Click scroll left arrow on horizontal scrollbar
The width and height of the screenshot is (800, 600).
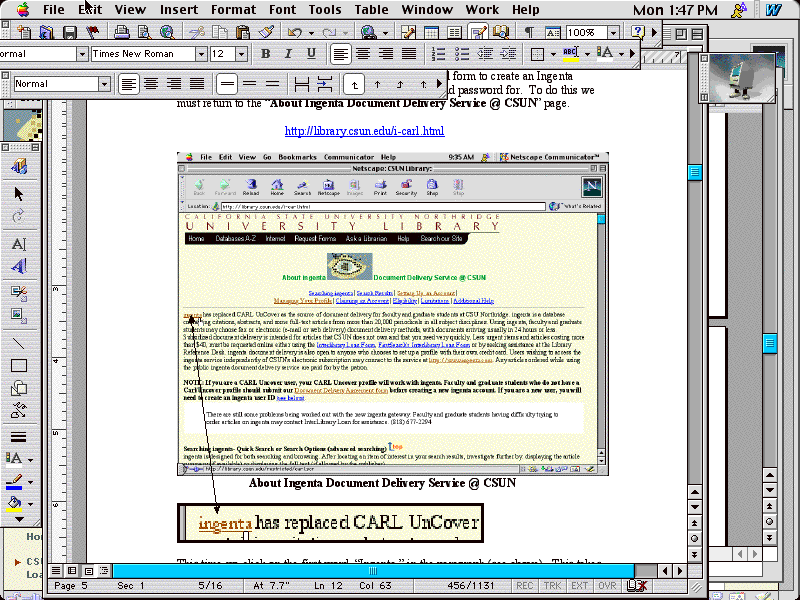point(664,571)
